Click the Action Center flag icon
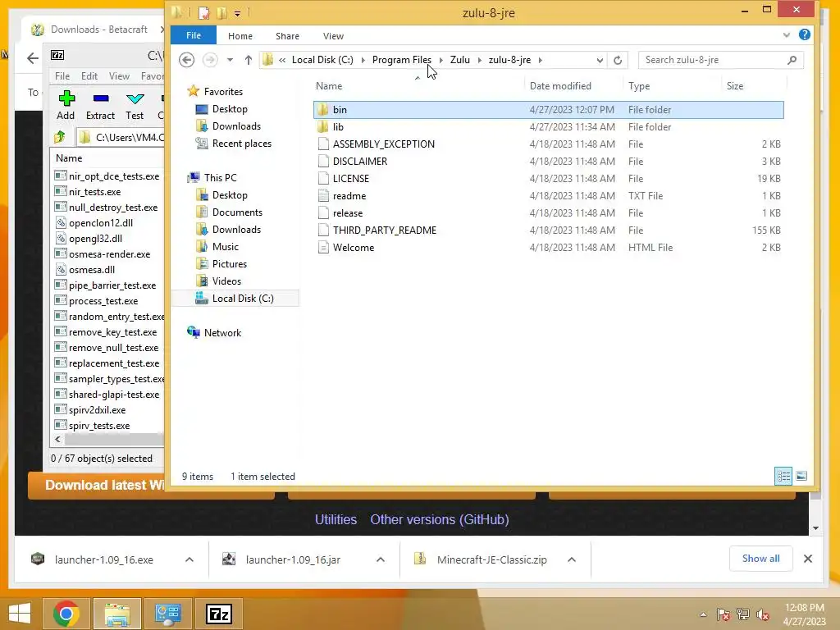 point(723,614)
